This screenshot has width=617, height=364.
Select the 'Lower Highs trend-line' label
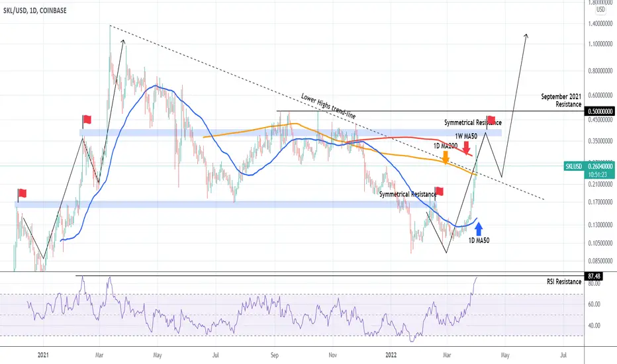(328, 106)
